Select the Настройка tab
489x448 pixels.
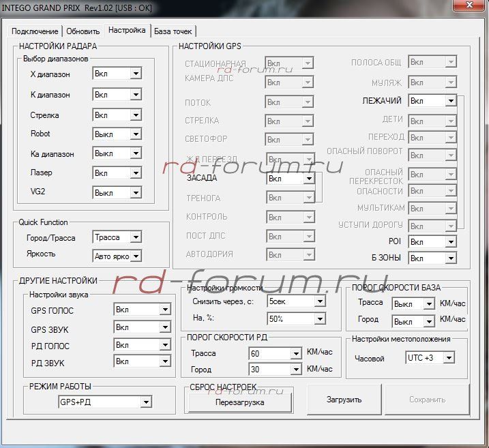pyautogui.click(x=127, y=30)
